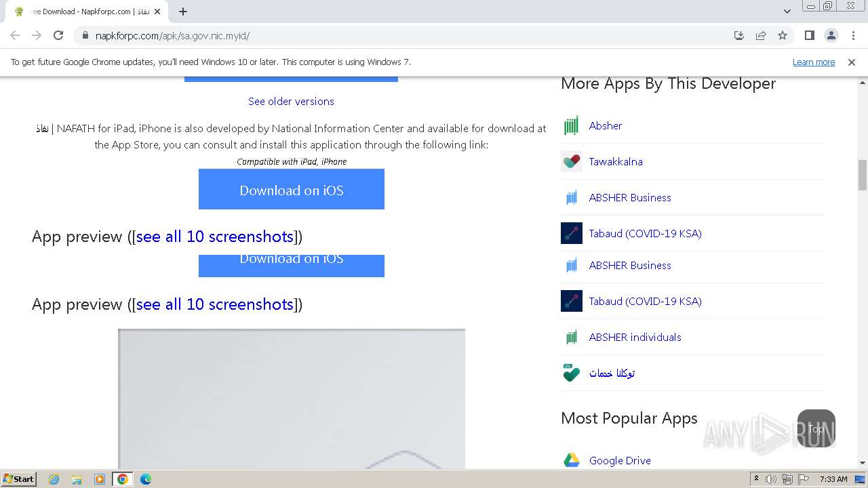Open the Google Drive link
The width and height of the screenshot is (868, 488).
pyautogui.click(x=620, y=461)
